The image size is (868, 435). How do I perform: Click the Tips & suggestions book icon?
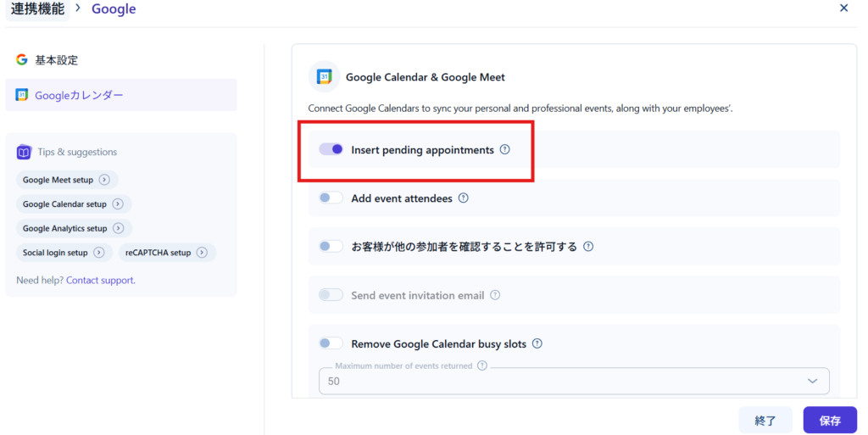24,153
